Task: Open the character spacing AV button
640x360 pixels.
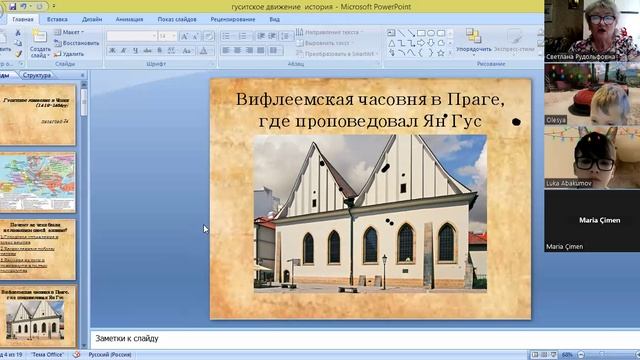Action: [x=171, y=51]
